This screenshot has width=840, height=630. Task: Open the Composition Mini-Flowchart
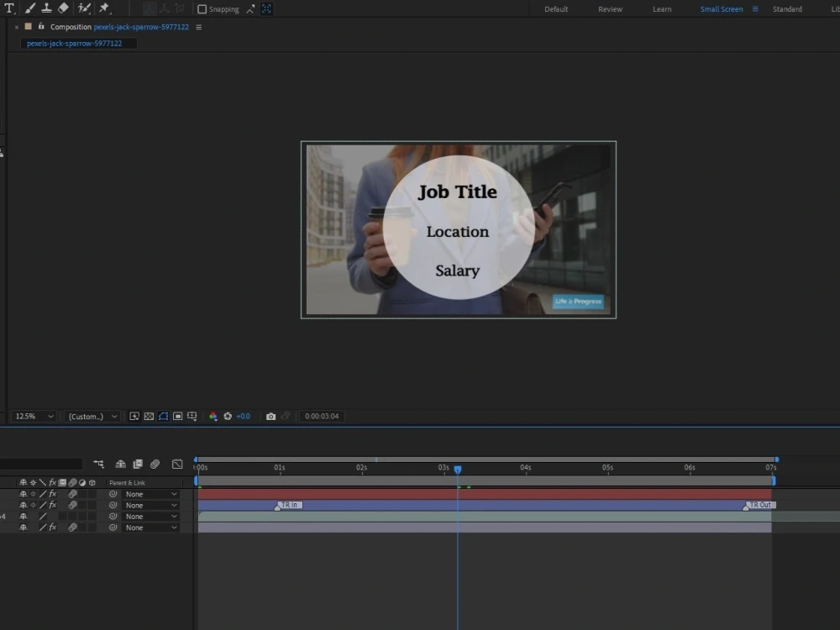click(x=98, y=464)
